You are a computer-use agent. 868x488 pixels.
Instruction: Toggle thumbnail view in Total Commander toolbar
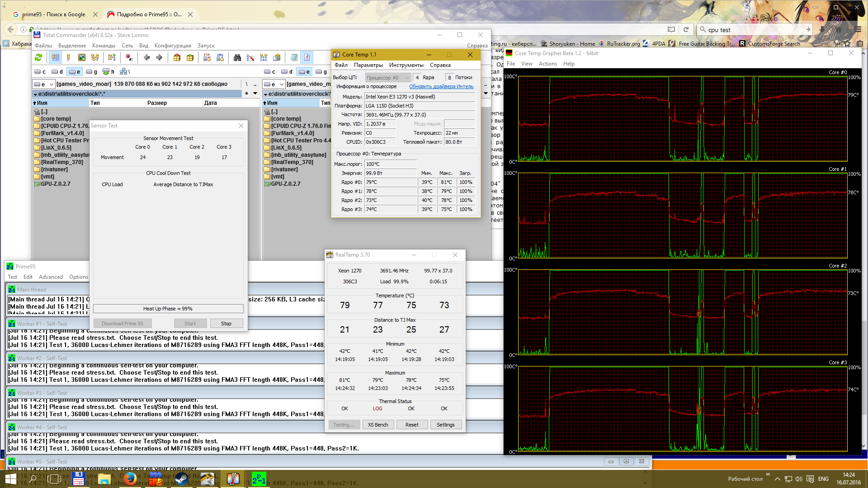point(81,57)
